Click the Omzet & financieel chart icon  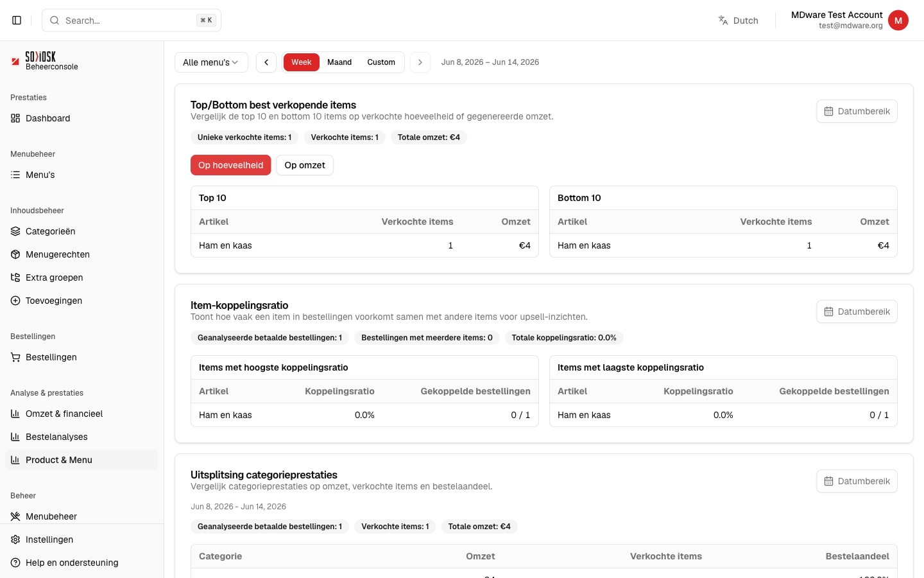[x=15, y=414]
